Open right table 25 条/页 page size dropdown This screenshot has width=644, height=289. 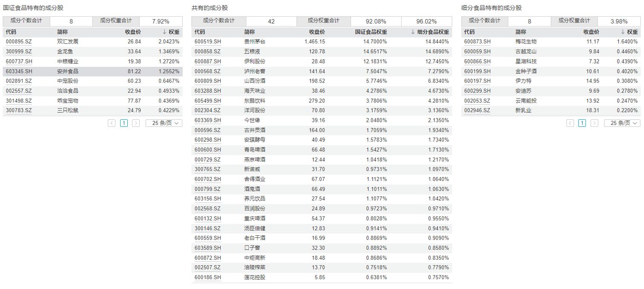tap(622, 123)
